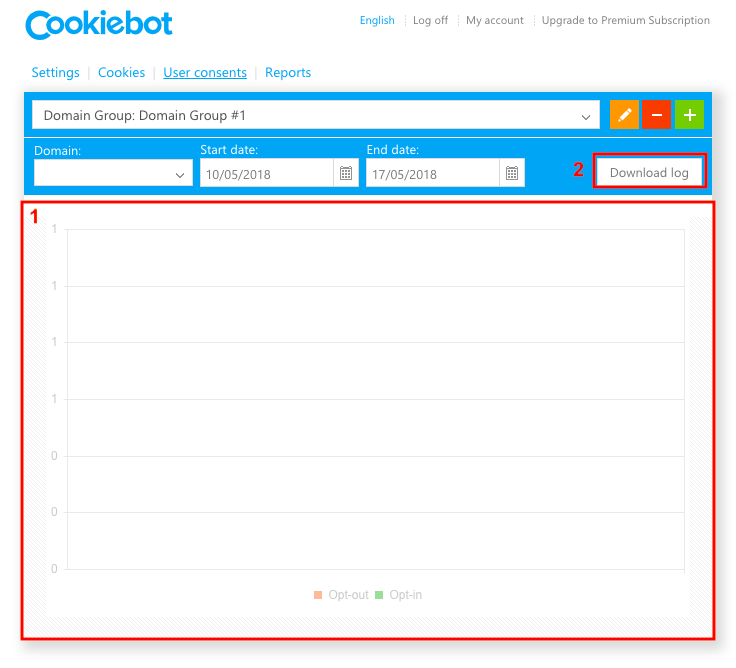Switch to the Cookies tab
The width and height of the screenshot is (736, 668).
[122, 73]
